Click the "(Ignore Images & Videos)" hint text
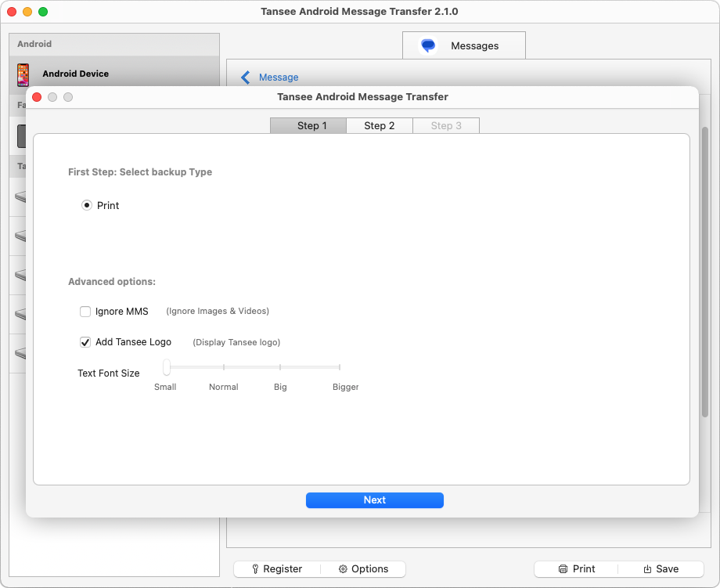The image size is (720, 588). tap(218, 311)
